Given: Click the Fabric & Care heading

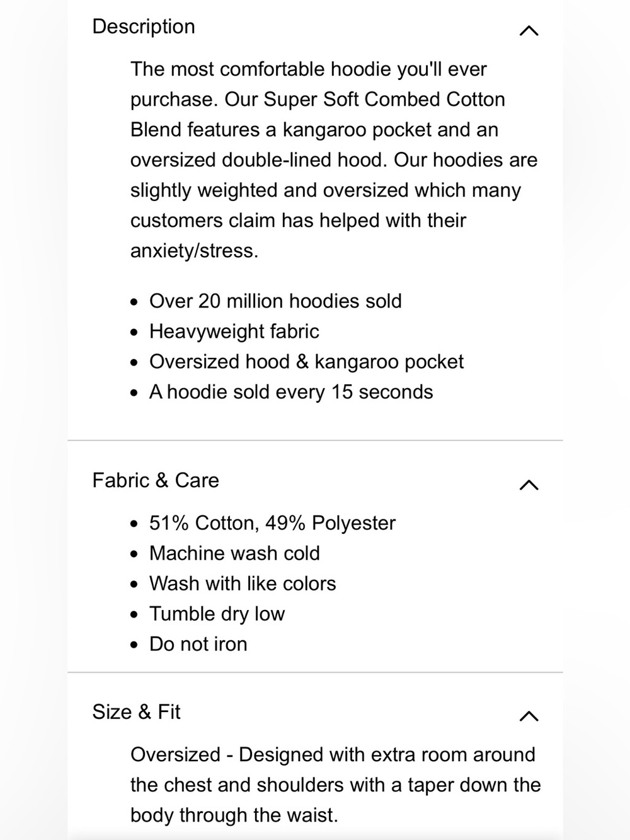Looking at the screenshot, I should click(156, 480).
